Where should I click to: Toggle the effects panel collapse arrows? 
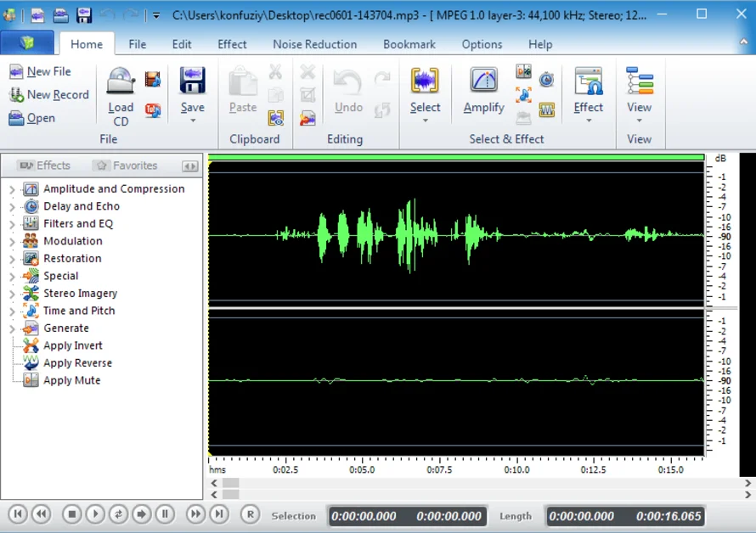click(x=190, y=166)
